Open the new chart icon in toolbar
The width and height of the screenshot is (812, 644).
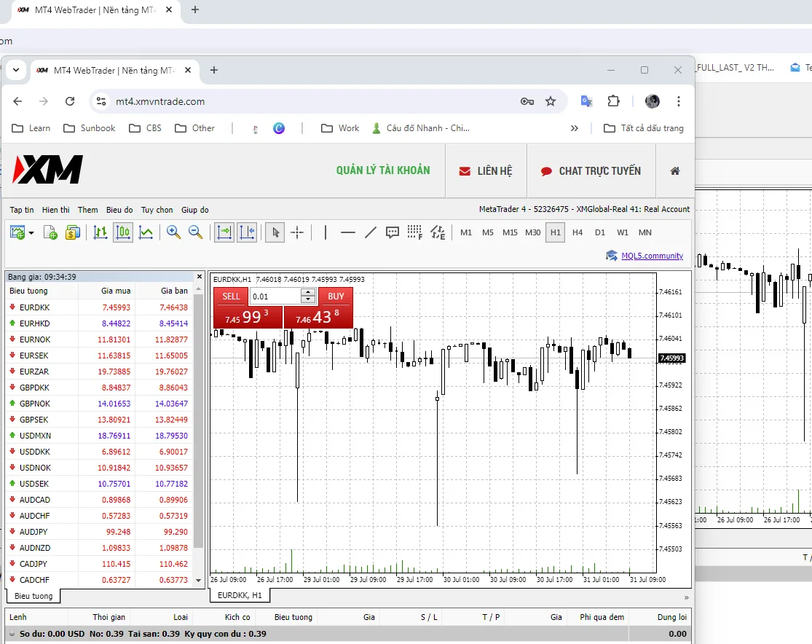tap(17, 232)
